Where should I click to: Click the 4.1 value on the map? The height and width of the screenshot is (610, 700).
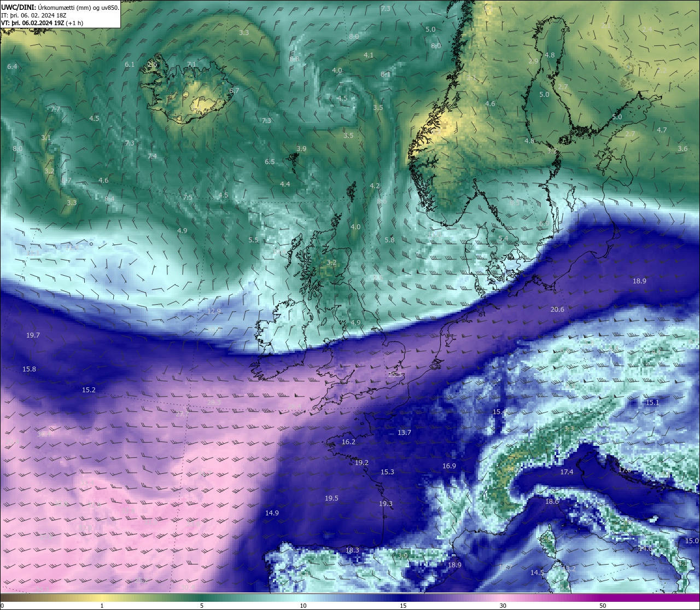[x=369, y=55]
